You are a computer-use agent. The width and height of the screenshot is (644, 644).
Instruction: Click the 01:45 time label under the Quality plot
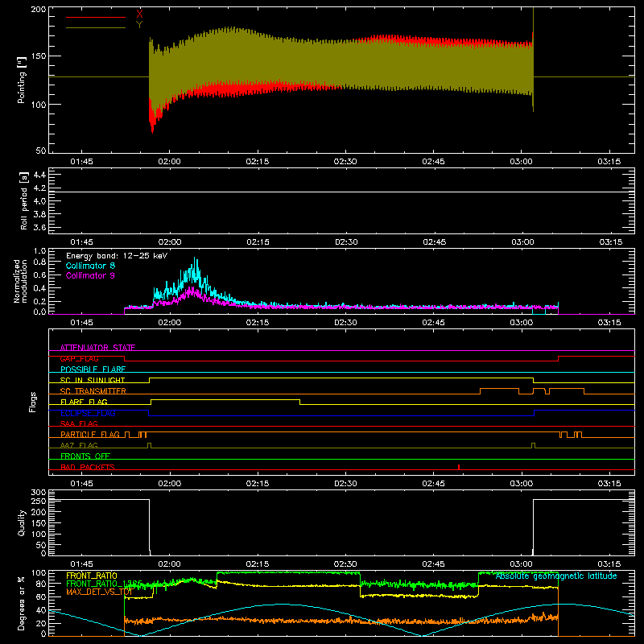(81, 564)
